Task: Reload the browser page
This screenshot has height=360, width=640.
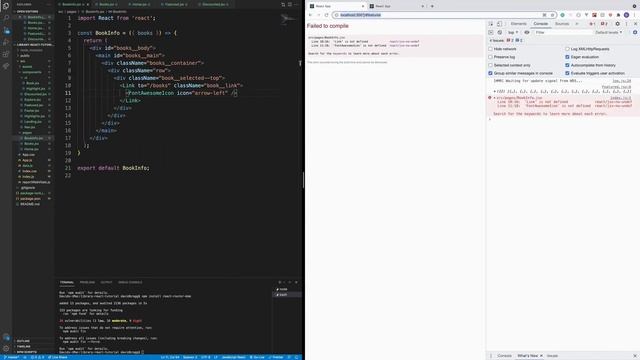Action: click(327, 15)
